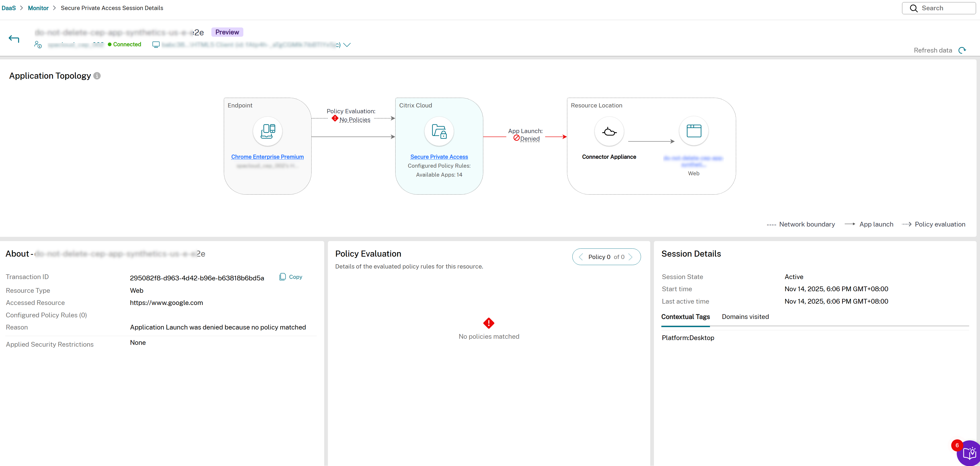This screenshot has width=980, height=466.
Task: Click the Search input field
Action: click(940, 8)
